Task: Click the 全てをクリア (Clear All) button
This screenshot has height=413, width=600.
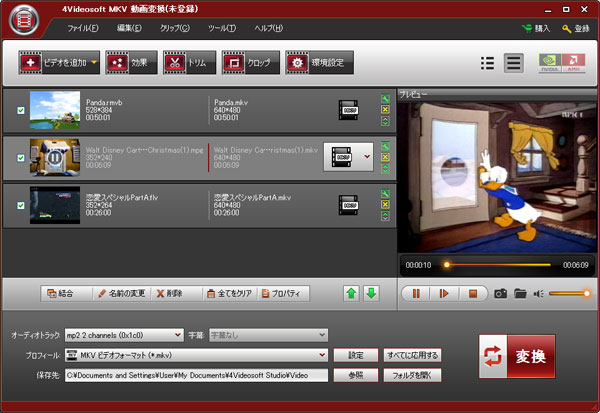Action: 230,294
